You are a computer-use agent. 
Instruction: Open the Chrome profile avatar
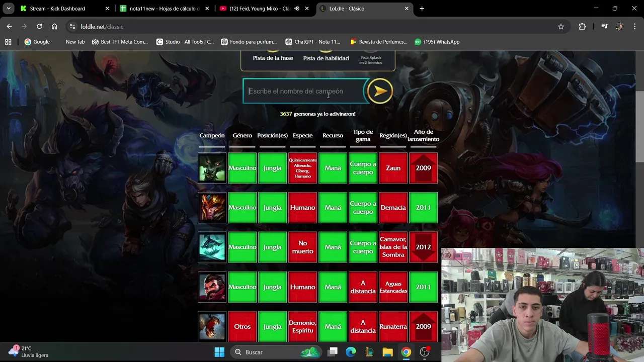[x=619, y=27]
